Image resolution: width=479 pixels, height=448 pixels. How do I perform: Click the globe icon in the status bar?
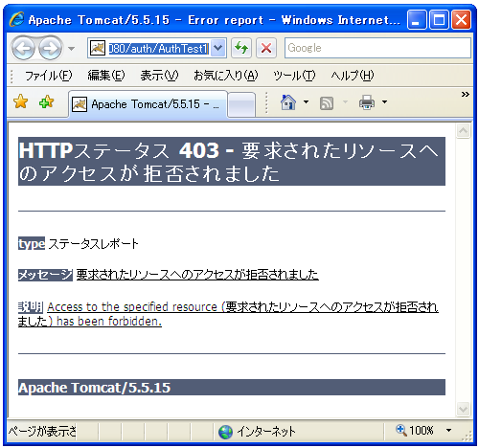point(225,432)
